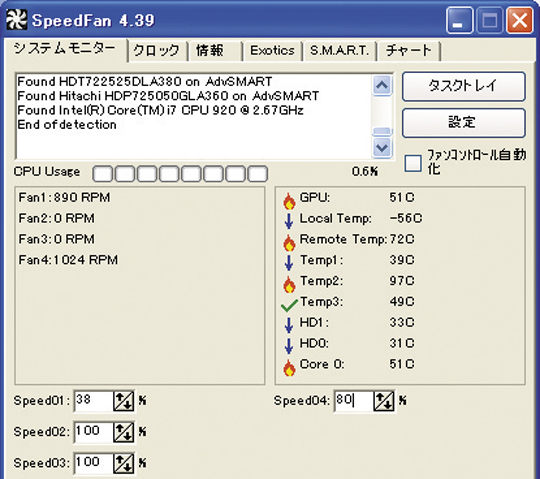This screenshot has width=540, height=479.
Task: Click the flame icon beside Remote Temp
Action: (289, 242)
